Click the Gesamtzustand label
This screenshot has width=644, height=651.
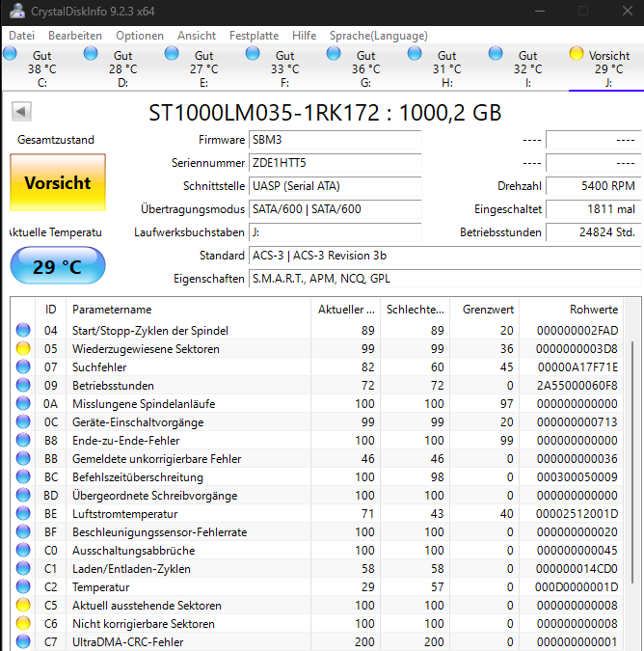pyautogui.click(x=56, y=140)
